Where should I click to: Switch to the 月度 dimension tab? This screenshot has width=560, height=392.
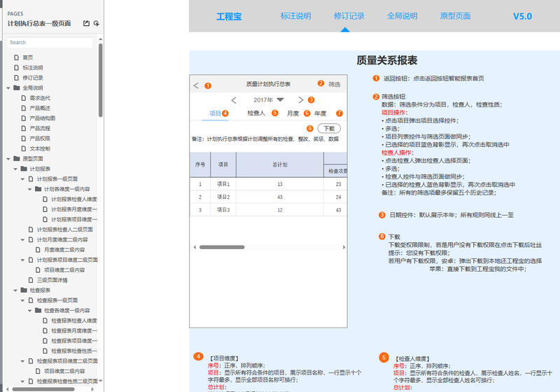[x=293, y=113]
